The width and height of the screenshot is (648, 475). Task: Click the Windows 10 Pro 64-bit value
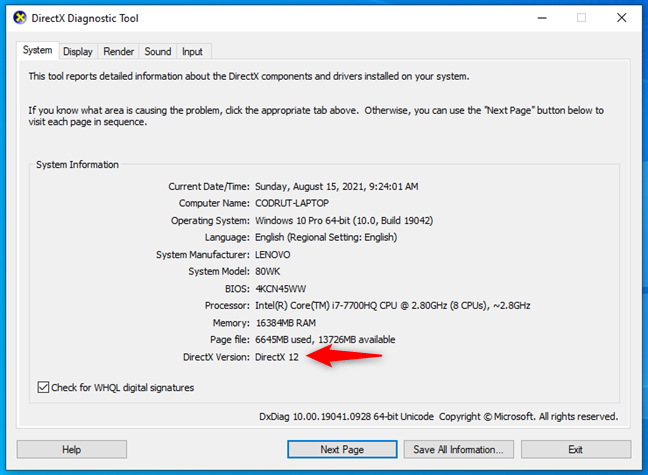[344, 221]
